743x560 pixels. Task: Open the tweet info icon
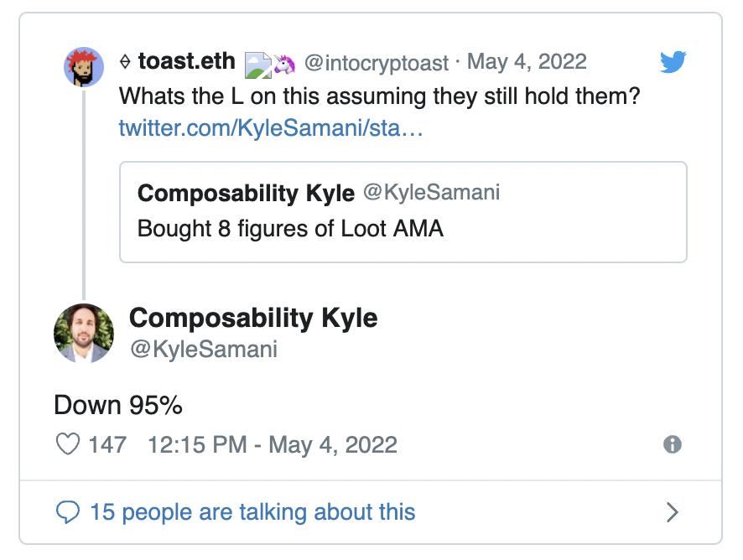672,444
